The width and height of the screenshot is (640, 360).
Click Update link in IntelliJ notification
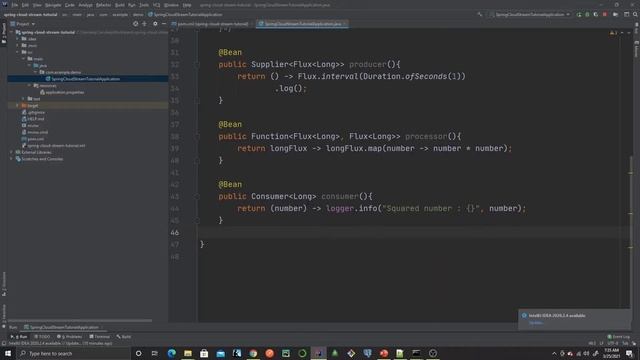(536, 323)
